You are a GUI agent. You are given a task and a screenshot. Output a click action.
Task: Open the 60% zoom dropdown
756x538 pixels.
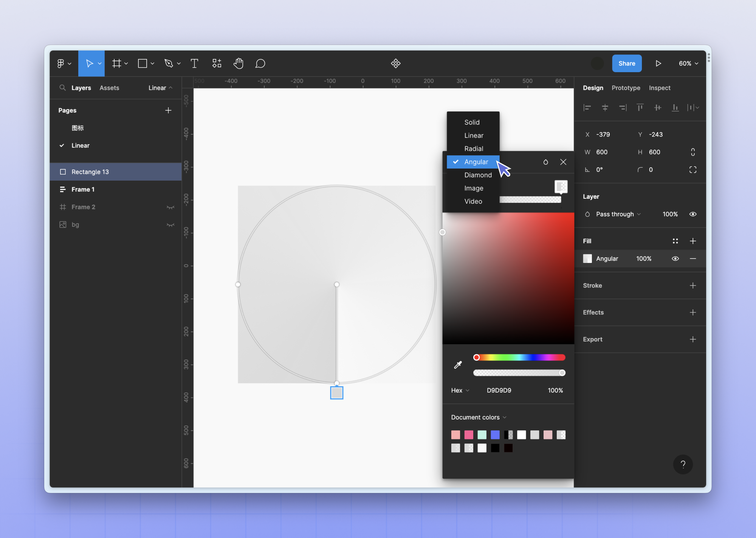[x=688, y=63]
